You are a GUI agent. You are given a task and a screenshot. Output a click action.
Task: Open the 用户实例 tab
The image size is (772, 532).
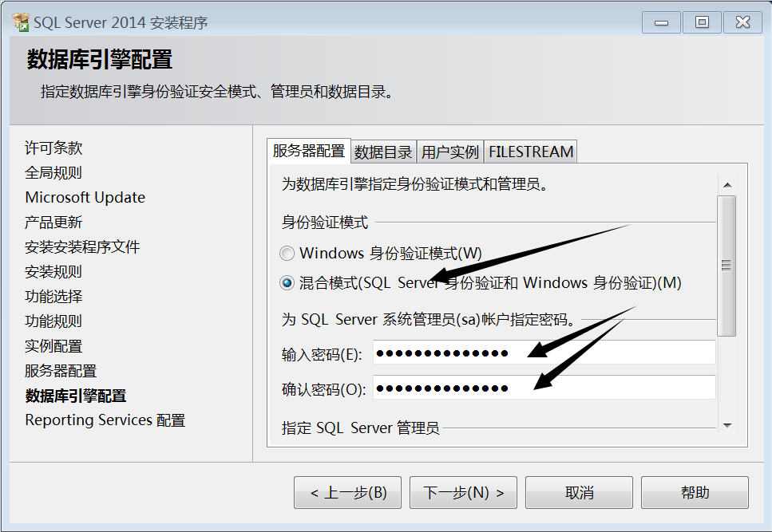pos(450,152)
